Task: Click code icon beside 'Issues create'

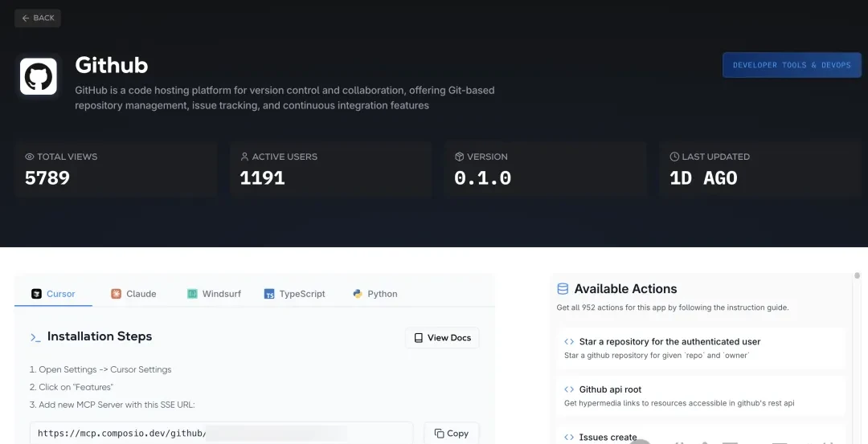Action: click(x=568, y=437)
